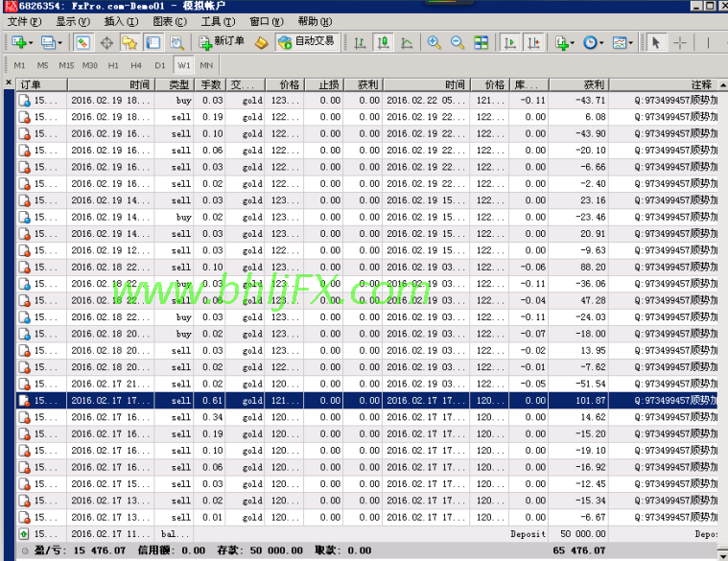The image size is (728, 561).
Task: Click the scrollbar up arrow
Action: 723,84
